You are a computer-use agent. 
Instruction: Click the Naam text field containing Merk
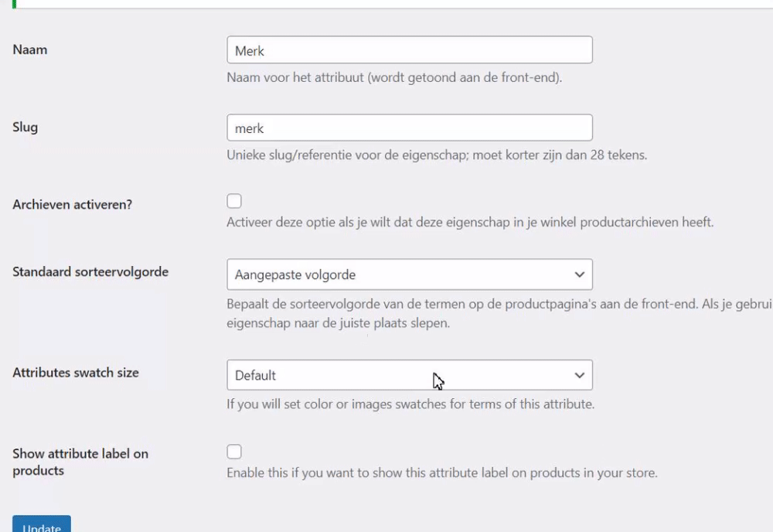coord(409,50)
